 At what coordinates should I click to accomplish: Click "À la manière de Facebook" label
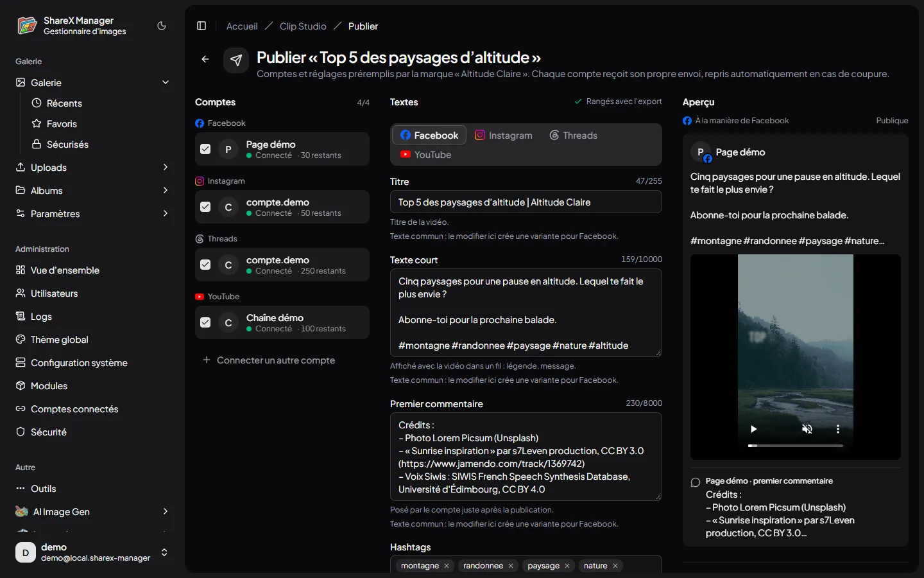(x=742, y=121)
